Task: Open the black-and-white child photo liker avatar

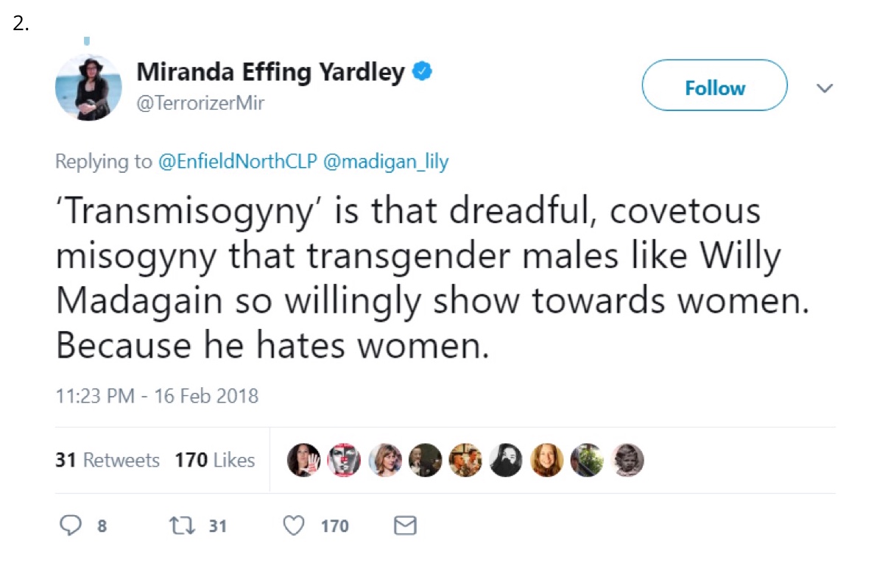Action: [628, 461]
